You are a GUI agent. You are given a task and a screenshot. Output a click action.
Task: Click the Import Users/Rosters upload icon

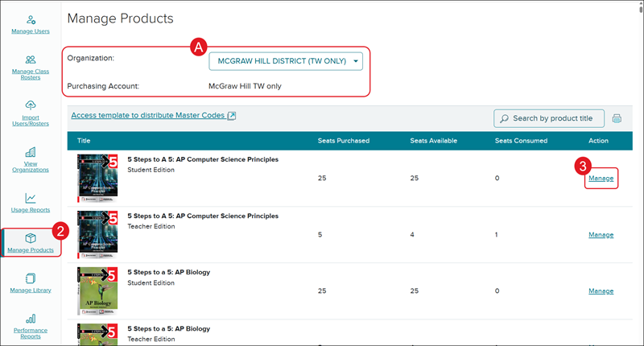(31, 105)
